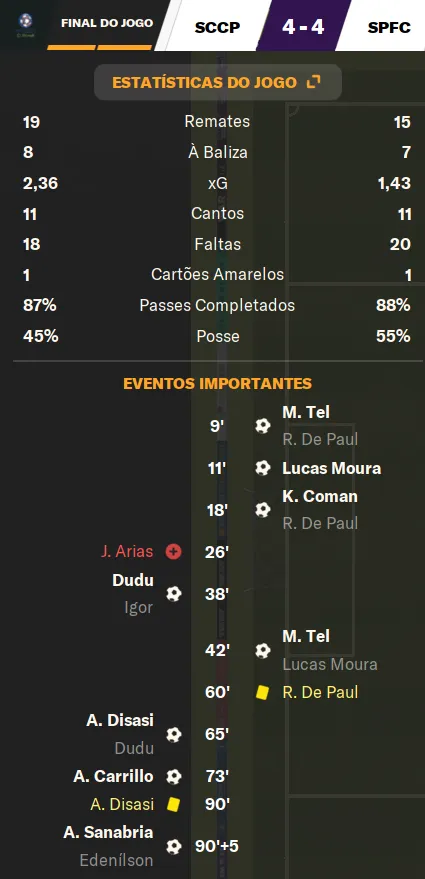Click the K. Coman goal ball at 18'

(x=262, y=510)
